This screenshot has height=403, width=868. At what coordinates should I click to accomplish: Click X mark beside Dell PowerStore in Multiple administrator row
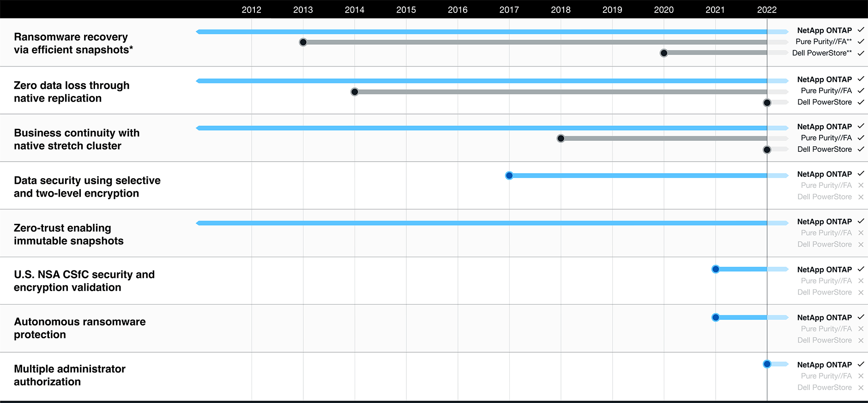click(x=861, y=388)
